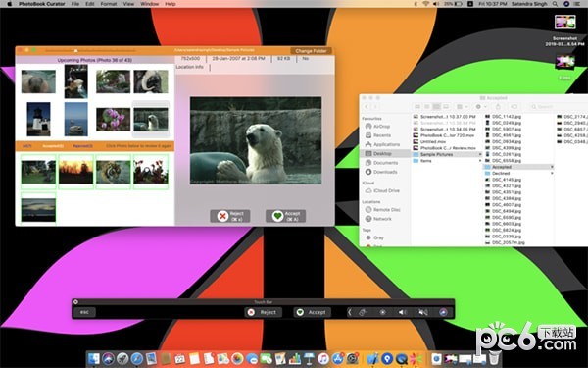The height and width of the screenshot is (368, 588).
Task: Select the seal thumbnail in upcoming photos
Action: (38, 81)
